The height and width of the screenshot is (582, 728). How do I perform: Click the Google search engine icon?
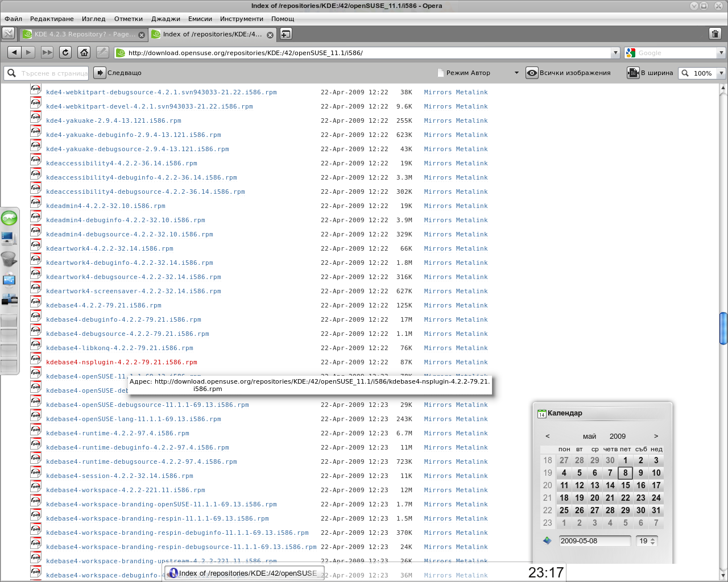coord(631,53)
